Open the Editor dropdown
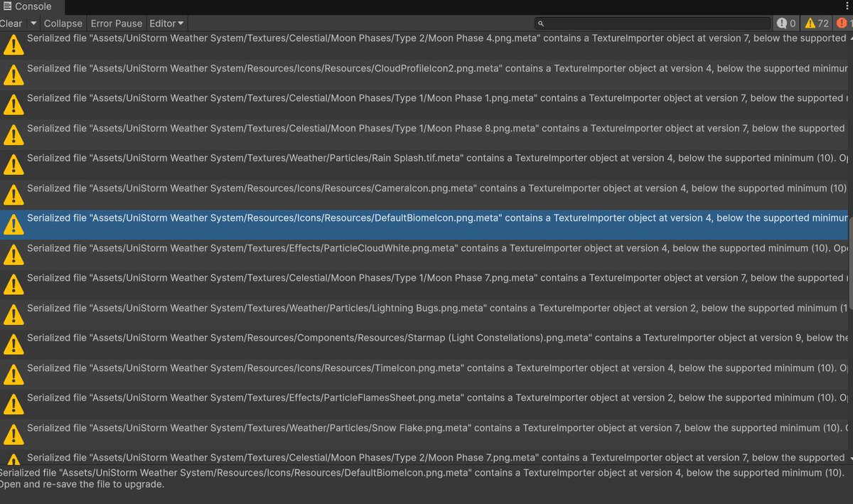The height and width of the screenshot is (504, 853). [x=166, y=23]
